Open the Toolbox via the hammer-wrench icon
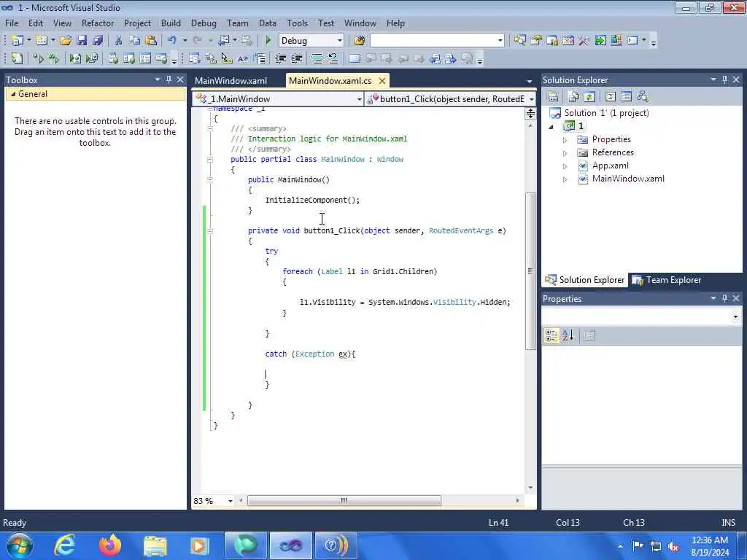 (584, 41)
